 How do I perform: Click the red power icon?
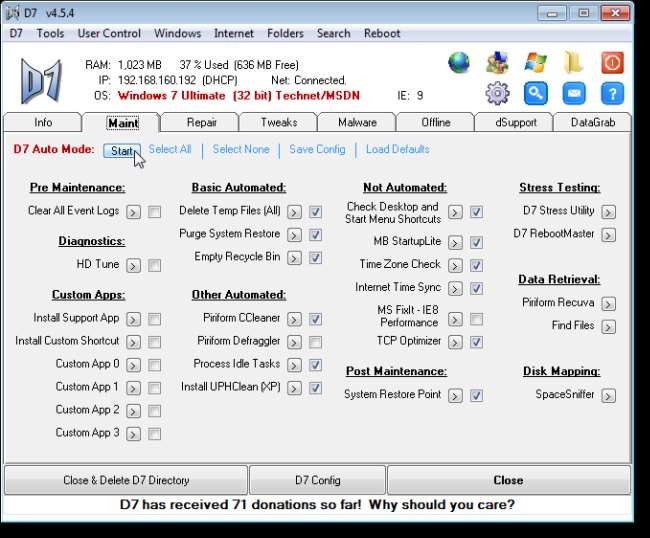(612, 63)
